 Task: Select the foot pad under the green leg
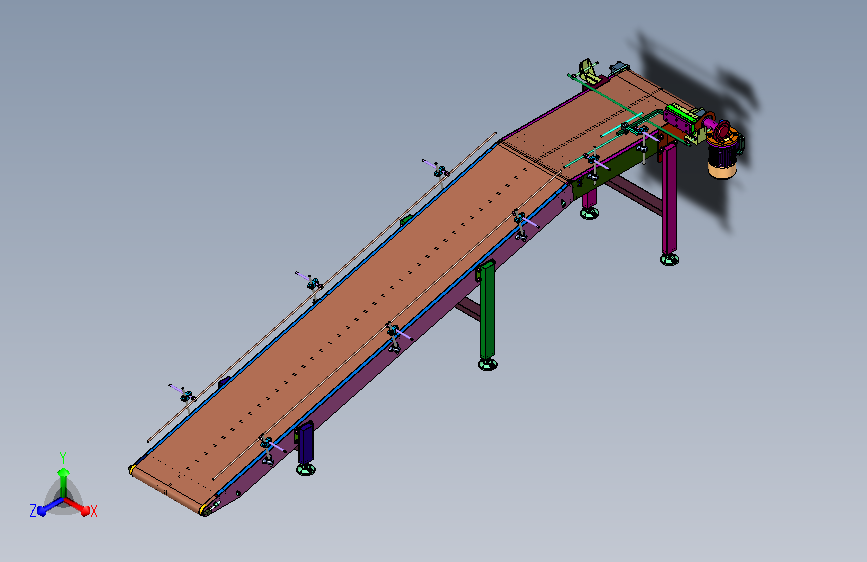[488, 364]
